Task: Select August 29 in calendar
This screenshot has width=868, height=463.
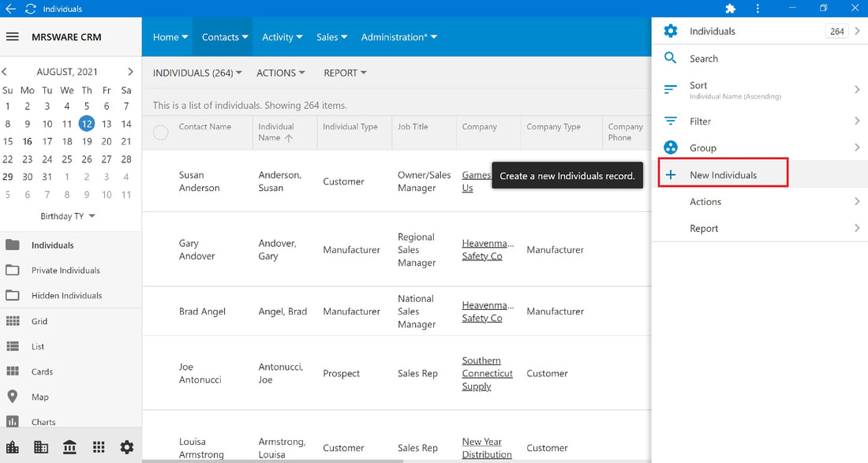Action: click(8, 177)
